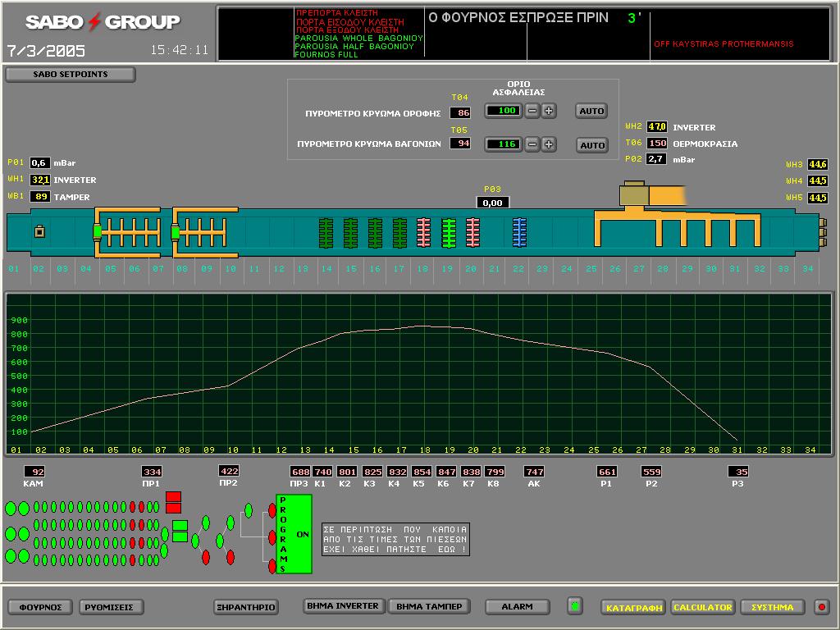Click the T05 safety limit field showing 116
This screenshot has width=840, height=630.
(503, 144)
